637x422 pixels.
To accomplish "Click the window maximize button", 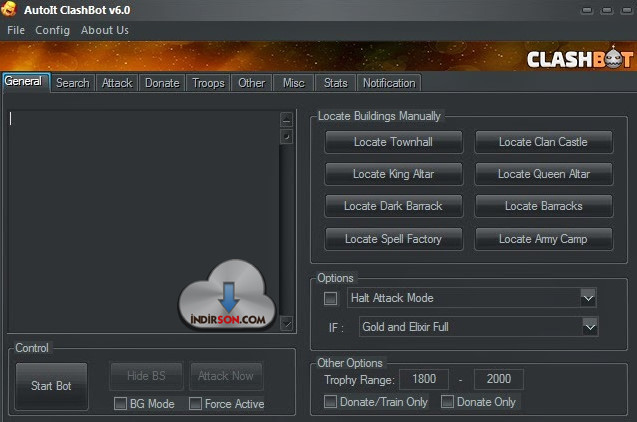I will tap(607, 10).
